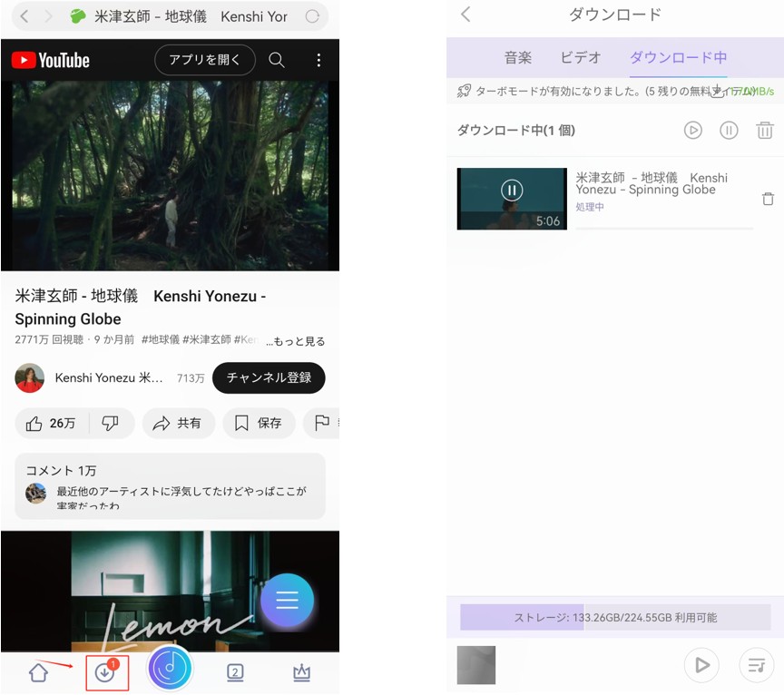
Task: Open the tab switcher showing 2
Action: pos(236,672)
